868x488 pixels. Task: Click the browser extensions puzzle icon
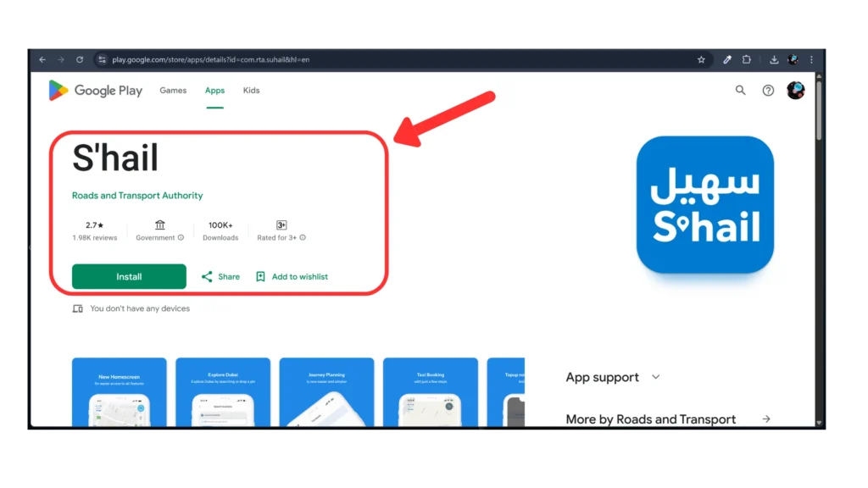click(746, 59)
